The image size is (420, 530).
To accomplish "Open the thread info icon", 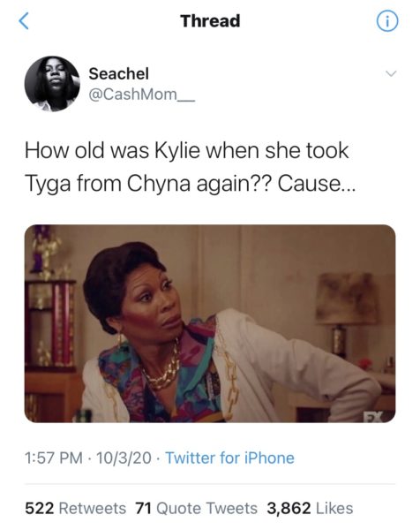I will (x=387, y=21).
